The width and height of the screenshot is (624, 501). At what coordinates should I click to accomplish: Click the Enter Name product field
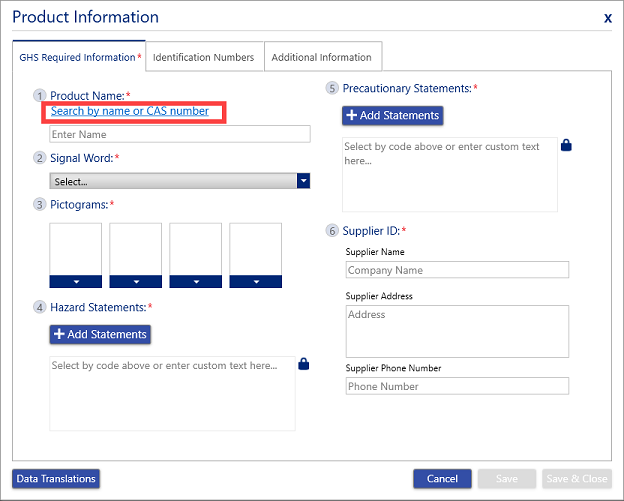[x=180, y=134]
